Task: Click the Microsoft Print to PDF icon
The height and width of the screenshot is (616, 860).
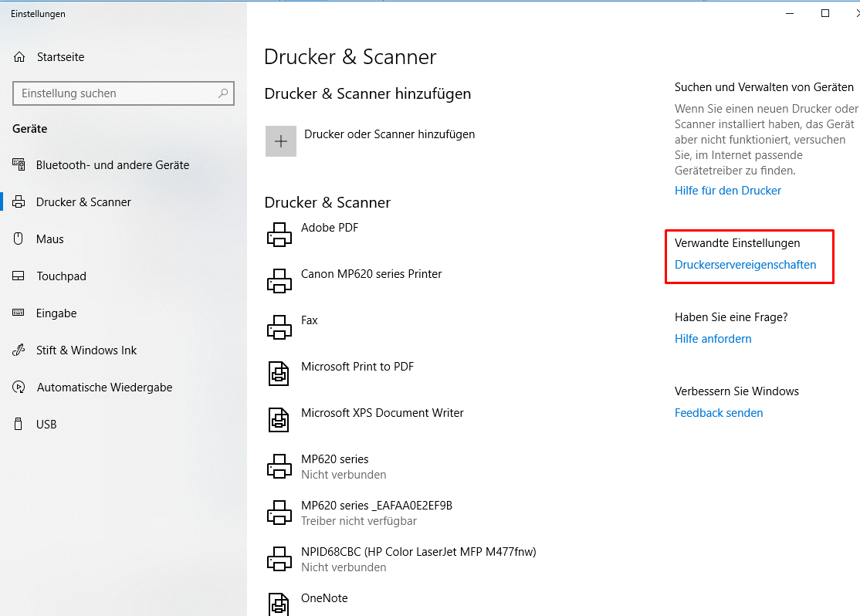Action: (279, 374)
